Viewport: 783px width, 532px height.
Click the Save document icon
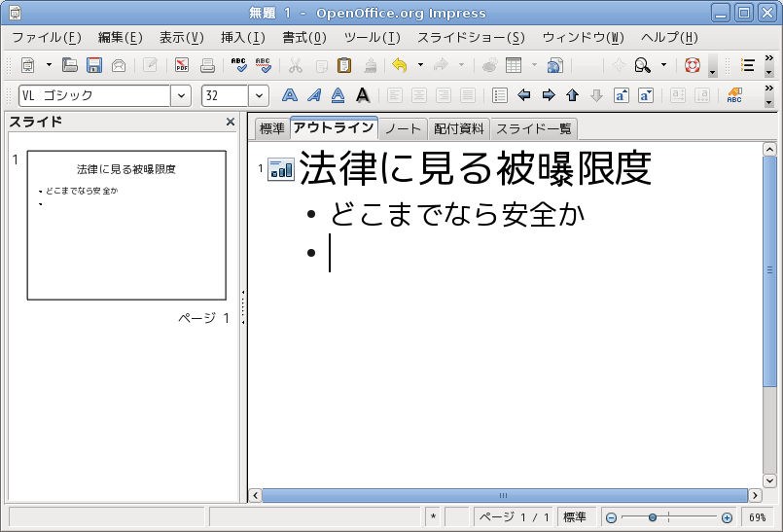click(94, 65)
